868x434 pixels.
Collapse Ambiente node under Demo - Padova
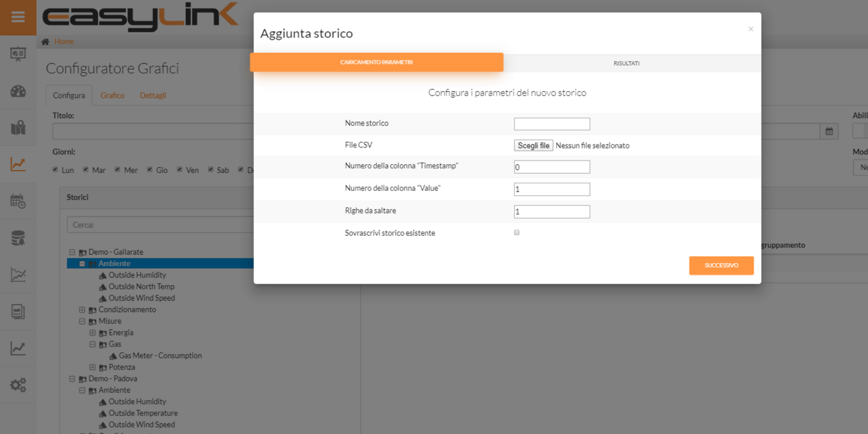click(x=82, y=390)
